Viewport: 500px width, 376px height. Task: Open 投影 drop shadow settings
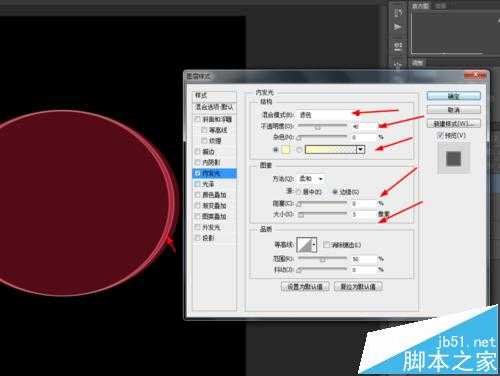pos(208,238)
